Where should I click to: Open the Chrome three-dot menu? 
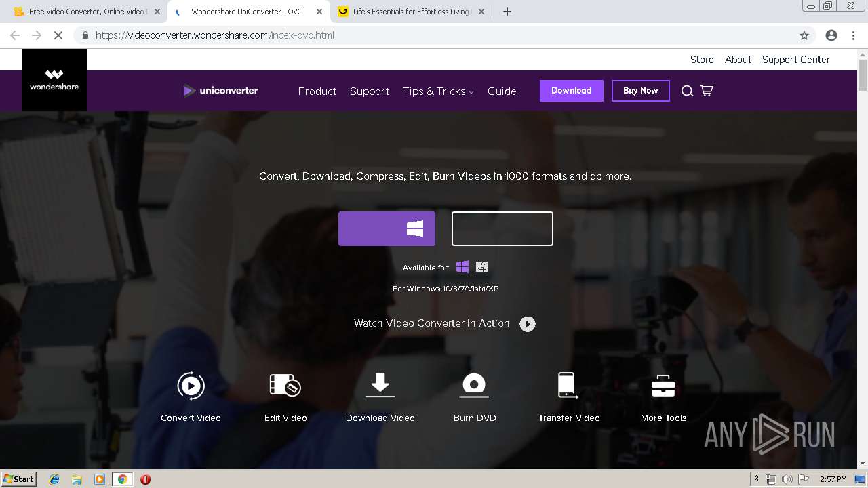pyautogui.click(x=853, y=35)
